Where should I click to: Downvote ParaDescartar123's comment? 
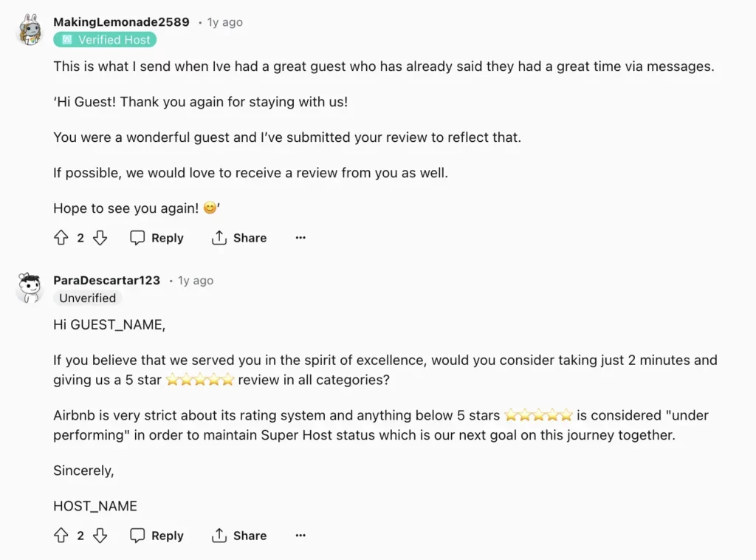pos(100,536)
